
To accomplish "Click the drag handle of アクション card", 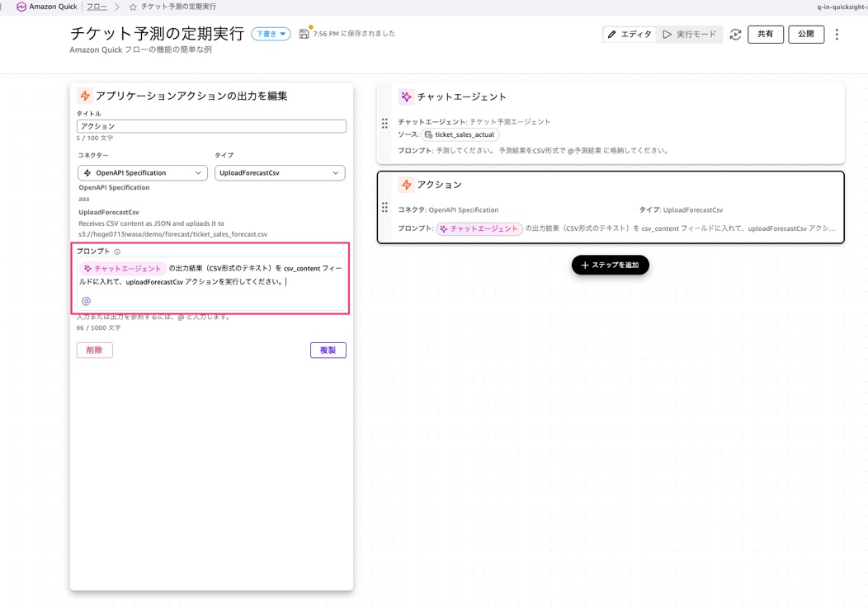I will (x=384, y=208).
